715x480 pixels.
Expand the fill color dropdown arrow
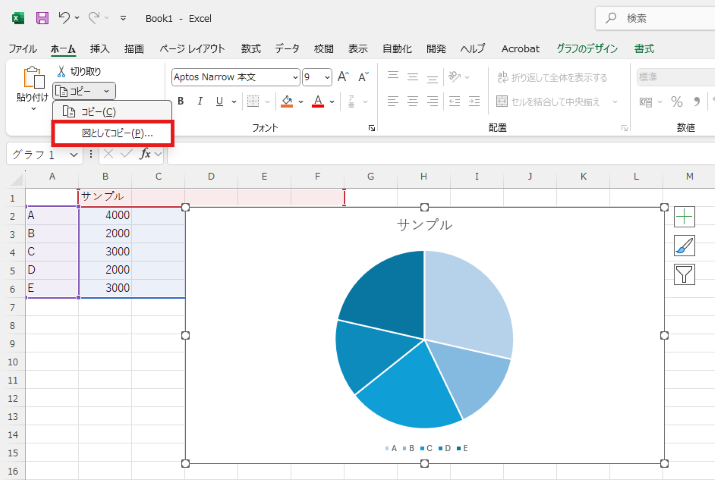pos(301,102)
